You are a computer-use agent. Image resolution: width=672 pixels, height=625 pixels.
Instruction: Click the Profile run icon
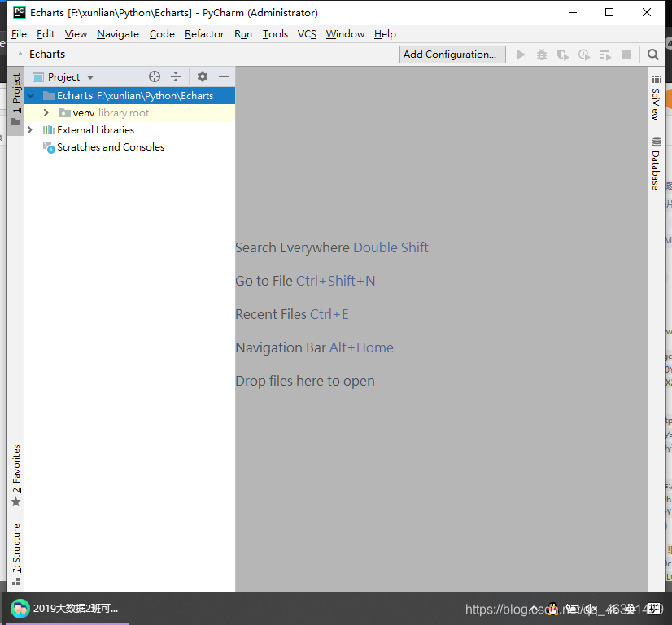tap(584, 55)
